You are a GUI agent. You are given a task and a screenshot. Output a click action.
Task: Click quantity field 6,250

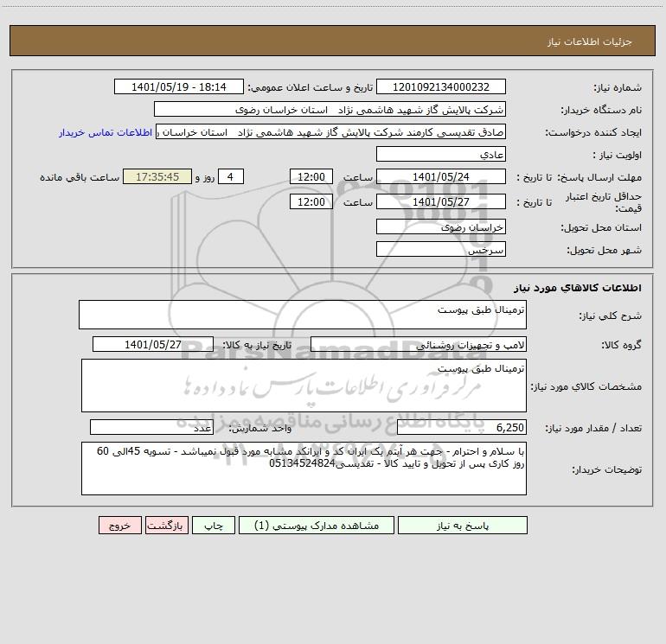tap(462, 427)
